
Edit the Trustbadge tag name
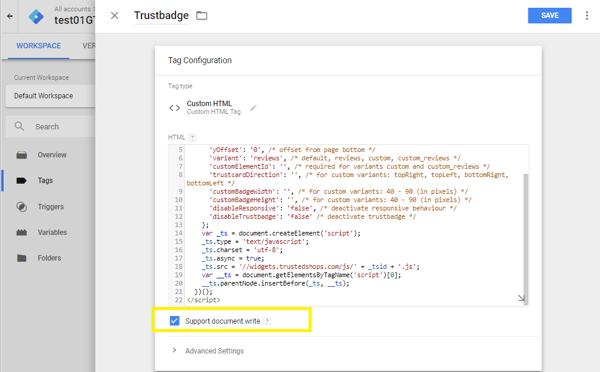[161, 16]
